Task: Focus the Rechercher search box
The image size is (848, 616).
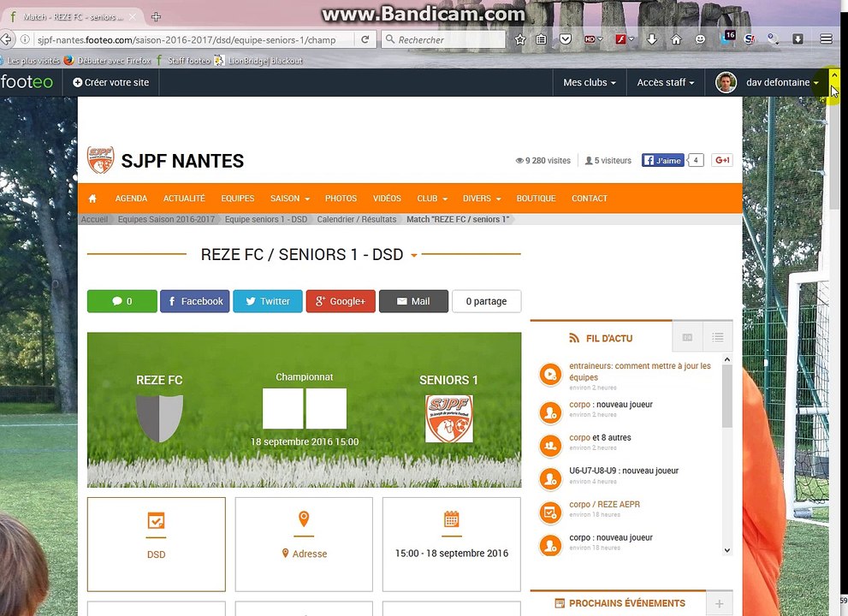Action: (443, 39)
